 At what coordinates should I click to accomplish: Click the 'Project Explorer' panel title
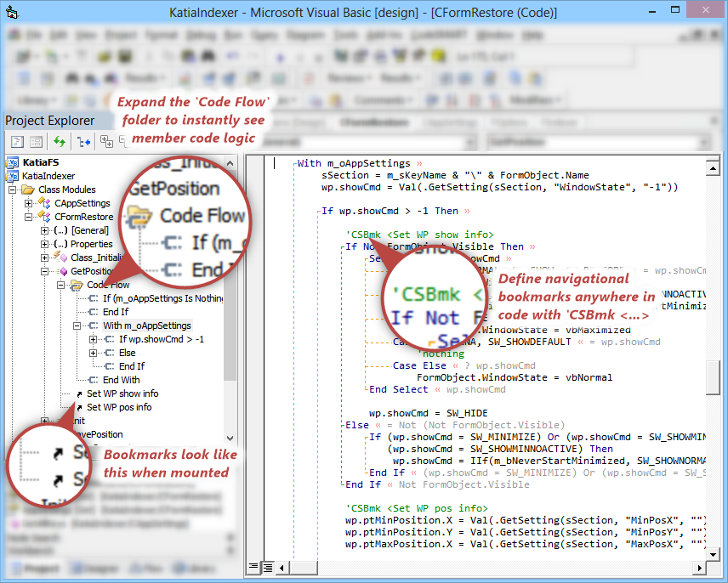[x=49, y=121]
